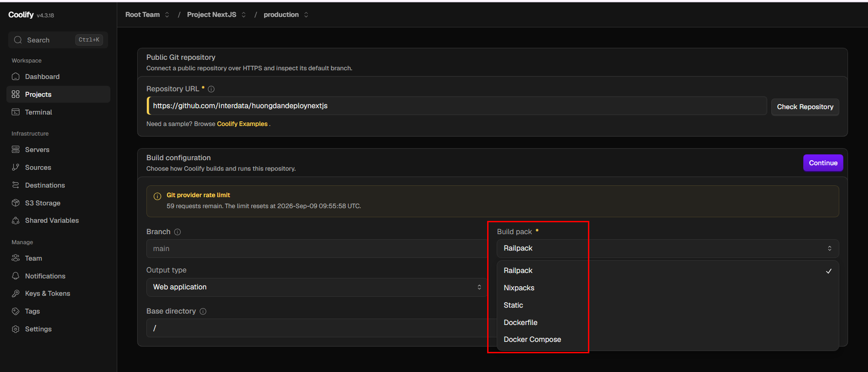Open Keys & Tokens page
This screenshot has height=372, width=868.
pos(58,293)
